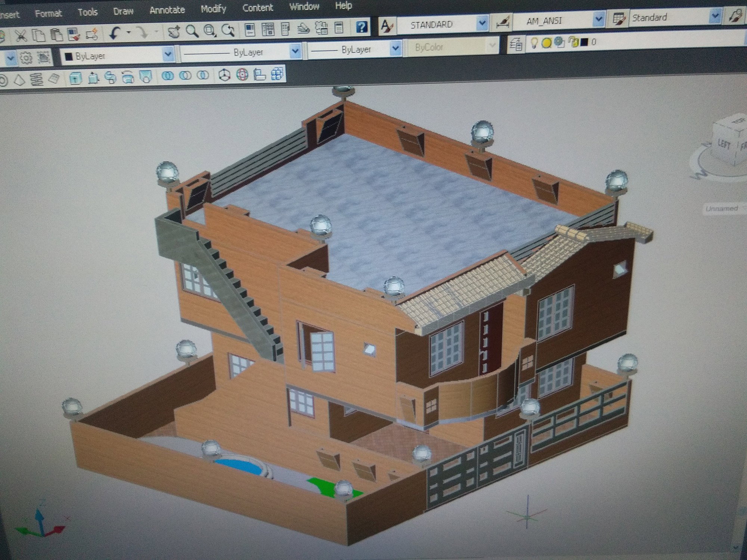This screenshot has width=747, height=560.
Task: Open the workspace settings gear icon
Action: [x=26, y=58]
